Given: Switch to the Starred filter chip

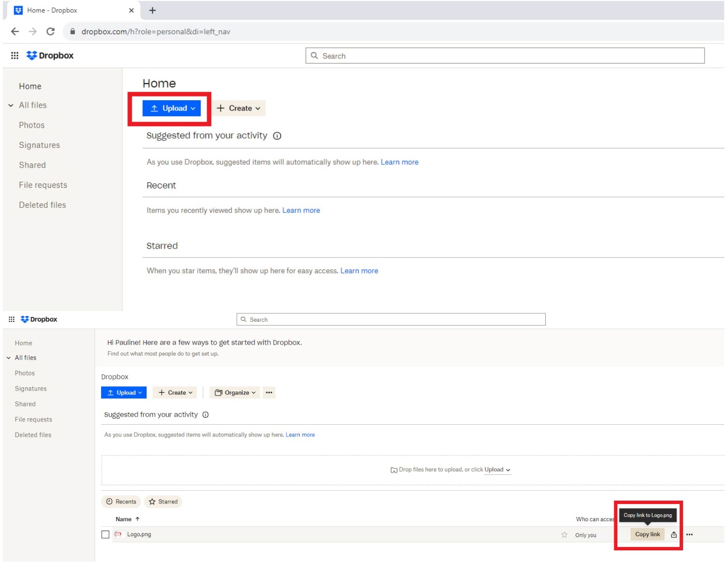Looking at the screenshot, I should tap(163, 502).
